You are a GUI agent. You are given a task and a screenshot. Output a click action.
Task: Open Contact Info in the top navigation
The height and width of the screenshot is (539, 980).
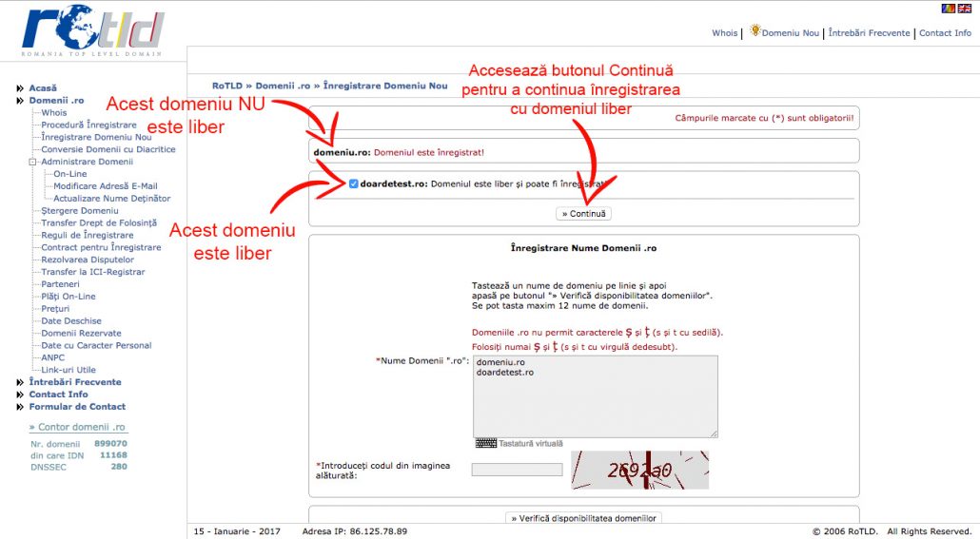click(x=945, y=33)
